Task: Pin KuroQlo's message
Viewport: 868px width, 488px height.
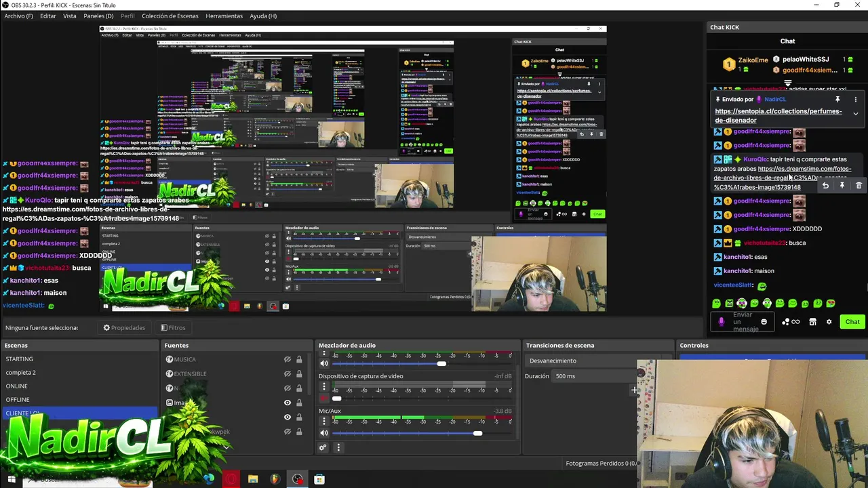Action: pyautogui.click(x=842, y=185)
